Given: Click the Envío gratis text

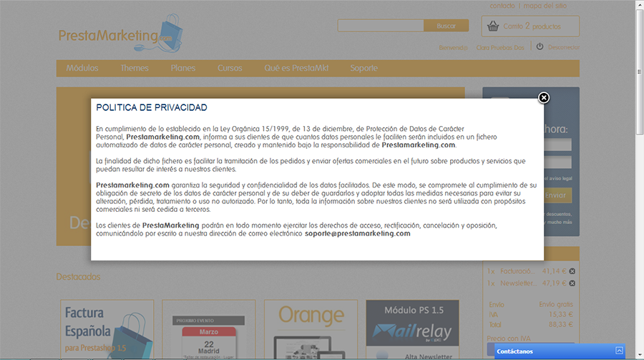Looking at the screenshot, I should [x=556, y=304].
